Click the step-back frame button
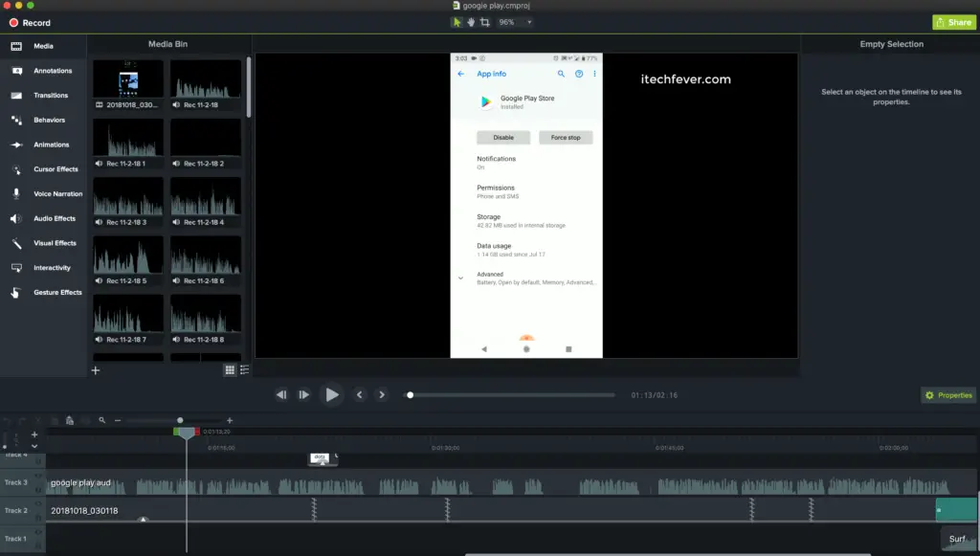 [281, 395]
